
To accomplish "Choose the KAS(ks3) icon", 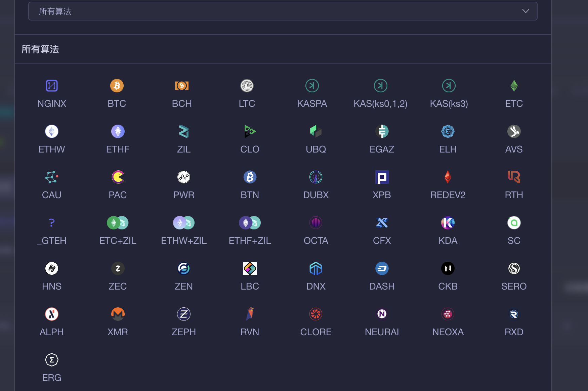I will pyautogui.click(x=449, y=86).
